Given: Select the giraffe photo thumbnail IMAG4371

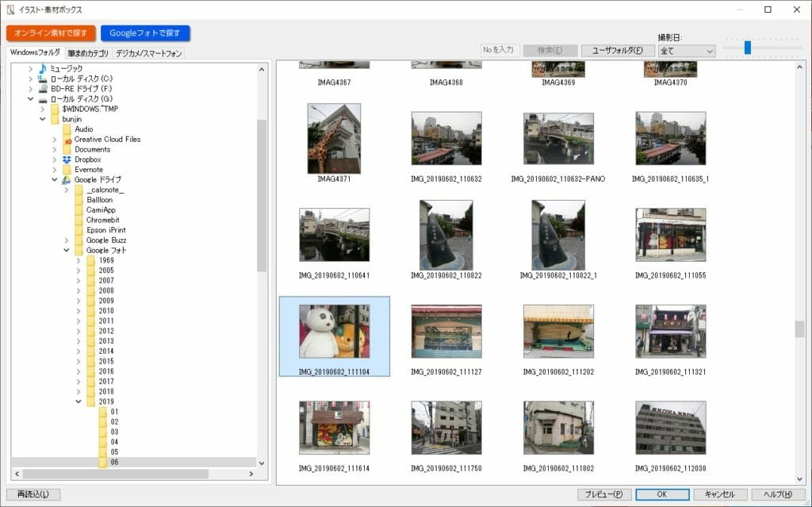Looking at the screenshot, I should (334, 138).
